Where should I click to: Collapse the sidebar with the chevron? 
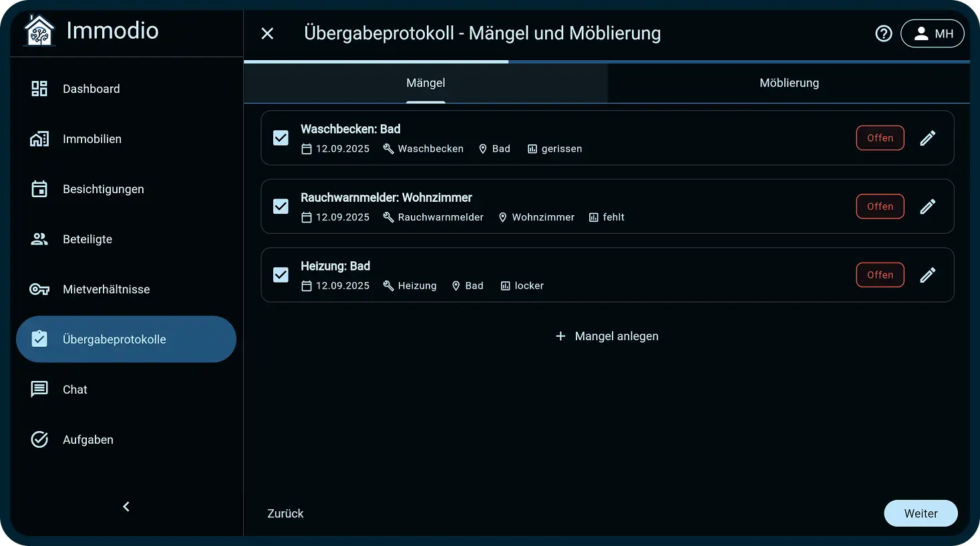[x=126, y=507]
